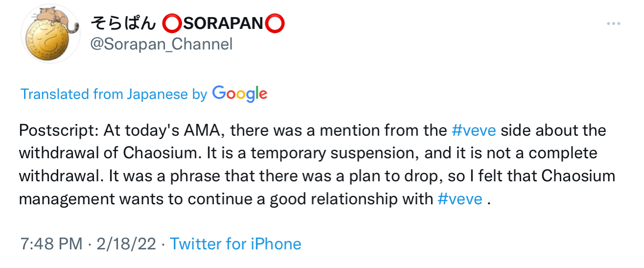Open the #veve hashtag ending the tweet
This screenshot has height=268, width=644.
point(459,199)
